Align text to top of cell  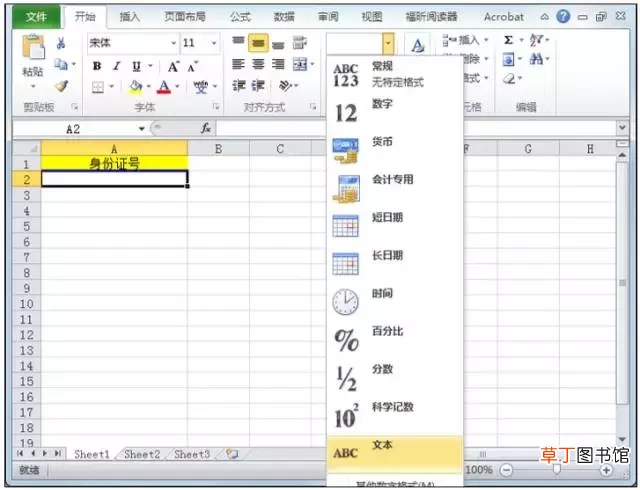coord(238,42)
